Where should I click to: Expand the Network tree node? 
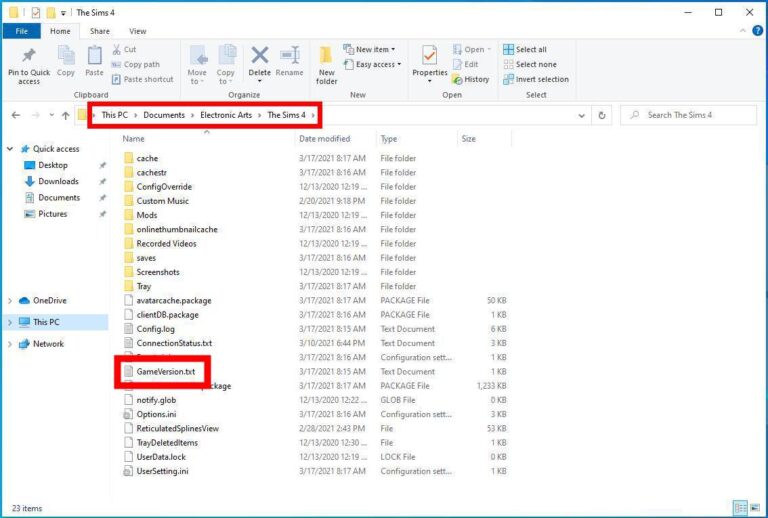coord(9,344)
